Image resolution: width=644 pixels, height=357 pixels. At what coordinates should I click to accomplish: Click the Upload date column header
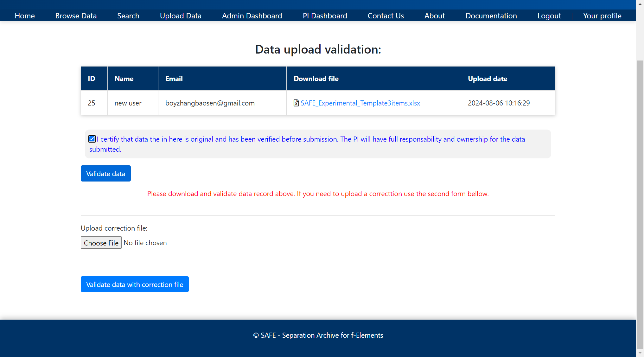(508, 79)
